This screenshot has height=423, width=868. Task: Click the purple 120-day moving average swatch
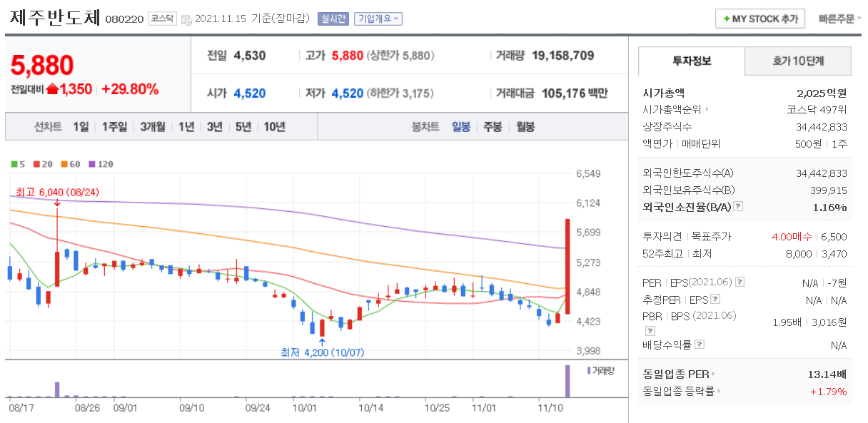[x=92, y=164]
